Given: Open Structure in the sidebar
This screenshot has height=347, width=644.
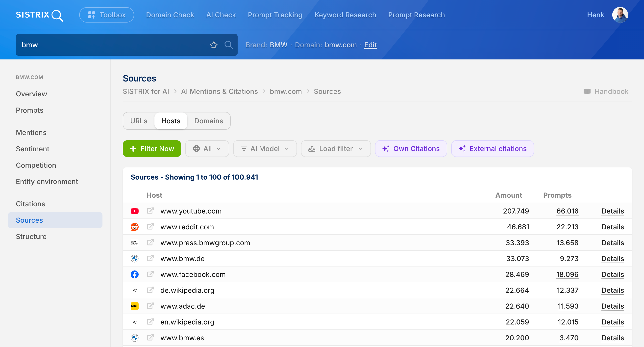Looking at the screenshot, I should [31, 237].
